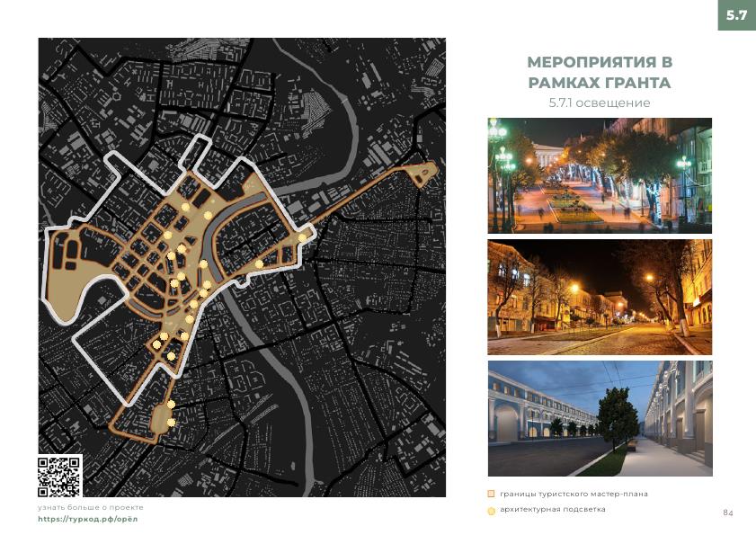Click the subtitle '5.7.1 освещение'
This screenshot has height=535, width=756.
pos(600,103)
